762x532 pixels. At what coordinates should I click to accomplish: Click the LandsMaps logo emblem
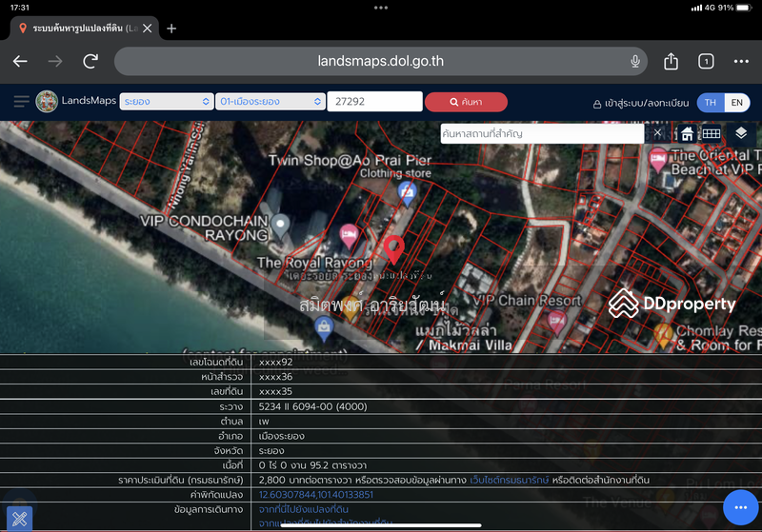tap(47, 101)
